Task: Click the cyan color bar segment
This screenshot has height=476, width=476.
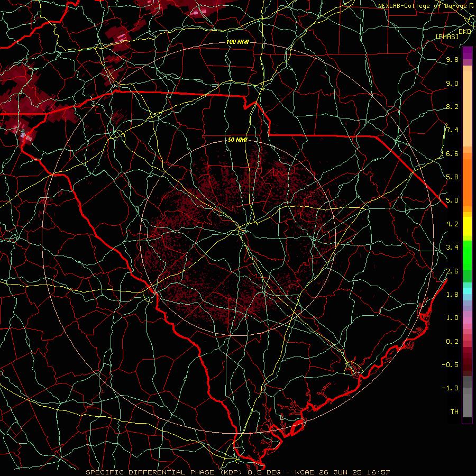Action: [467, 291]
